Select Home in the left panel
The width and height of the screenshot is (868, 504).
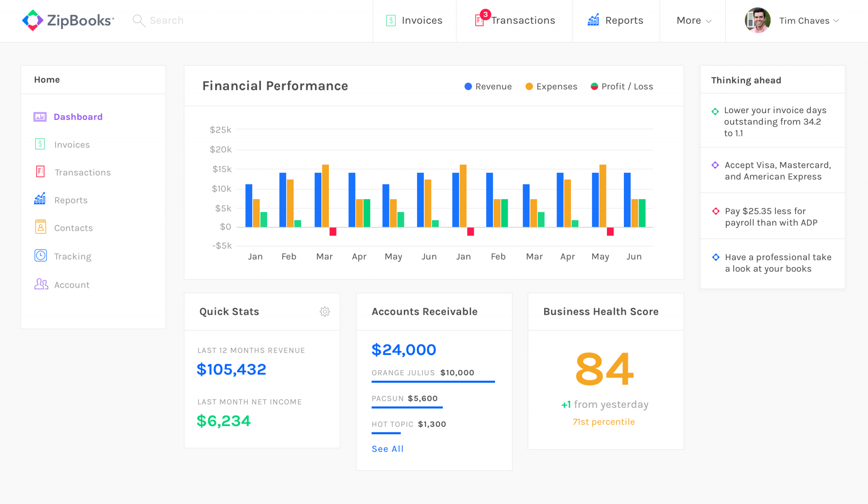(x=47, y=79)
